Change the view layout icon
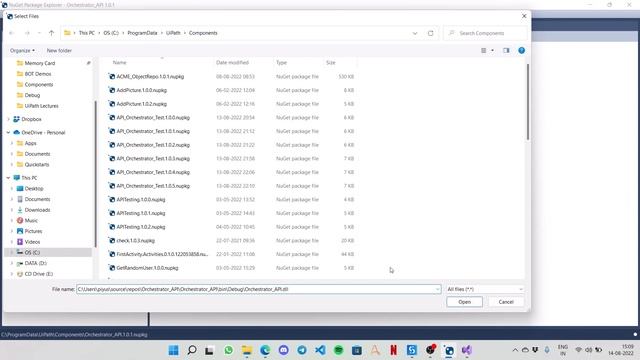640x360 pixels. click(x=484, y=51)
